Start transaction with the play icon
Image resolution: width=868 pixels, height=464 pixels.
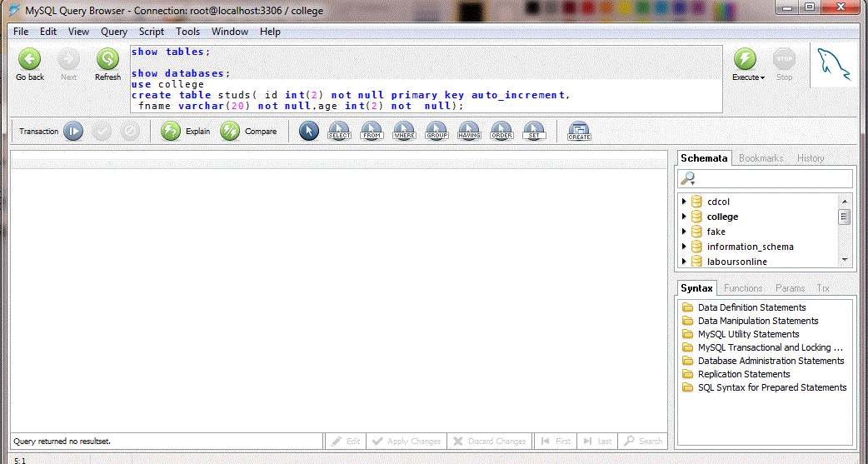(x=73, y=132)
